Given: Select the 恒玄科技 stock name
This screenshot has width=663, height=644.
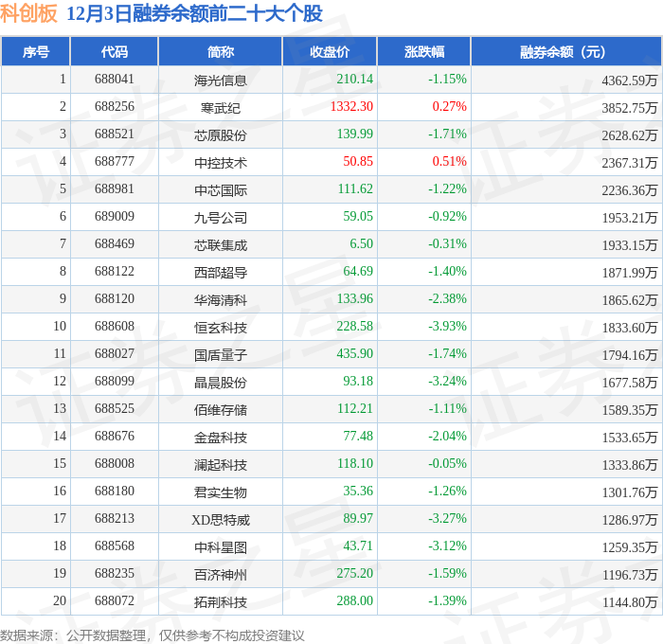Looking at the screenshot, I should tap(221, 328).
